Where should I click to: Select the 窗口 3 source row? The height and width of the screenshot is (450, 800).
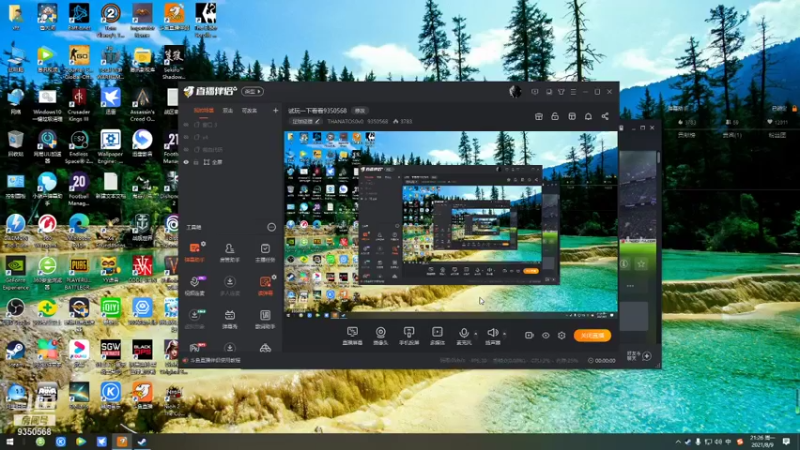tap(231, 124)
